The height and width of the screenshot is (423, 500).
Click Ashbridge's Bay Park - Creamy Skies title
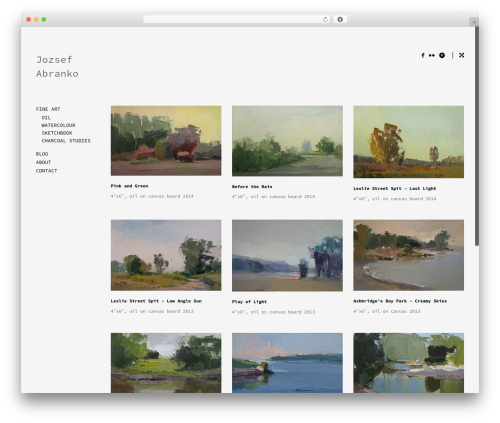[400, 301]
